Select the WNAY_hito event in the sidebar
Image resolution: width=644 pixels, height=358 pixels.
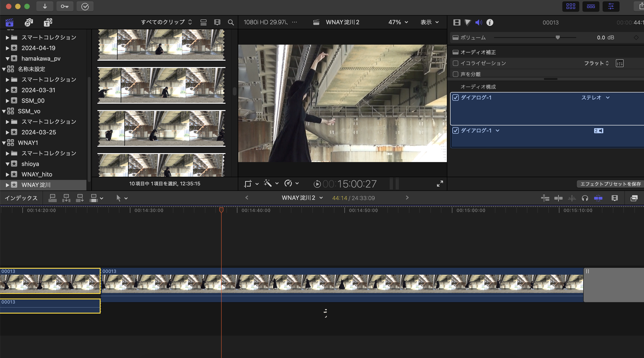(37, 174)
